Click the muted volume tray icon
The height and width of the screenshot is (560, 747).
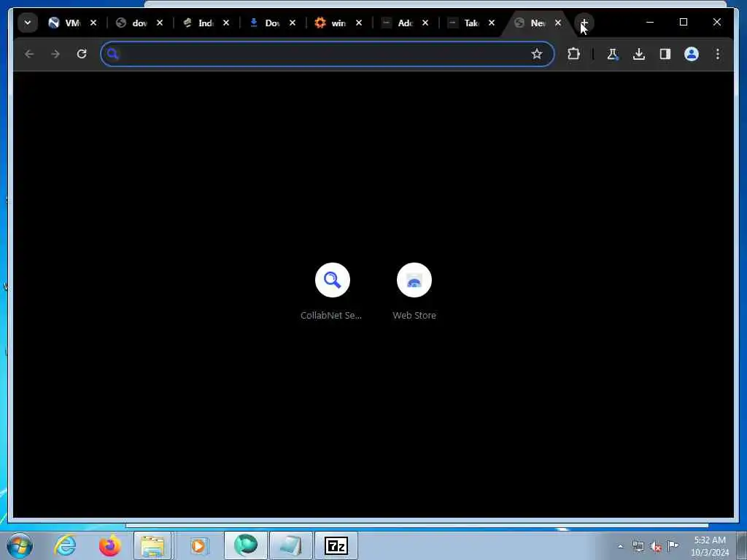(x=656, y=547)
